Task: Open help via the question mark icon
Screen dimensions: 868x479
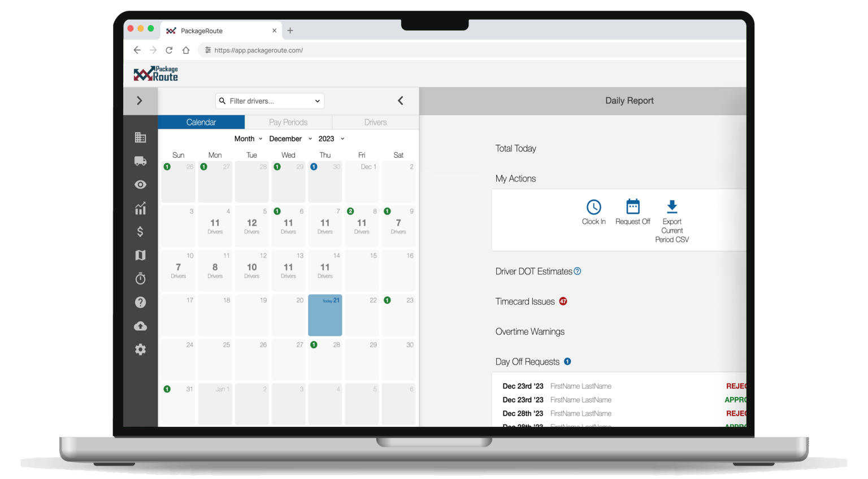Action: click(x=140, y=302)
